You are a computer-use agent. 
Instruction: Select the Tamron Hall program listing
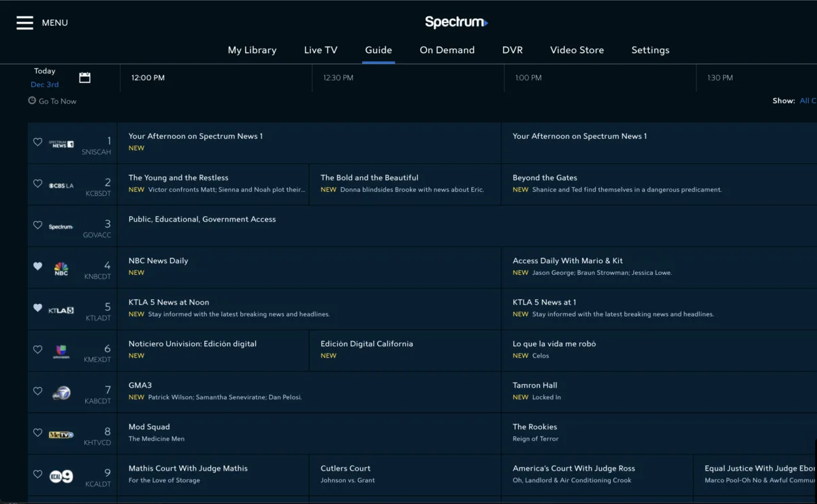(x=535, y=386)
